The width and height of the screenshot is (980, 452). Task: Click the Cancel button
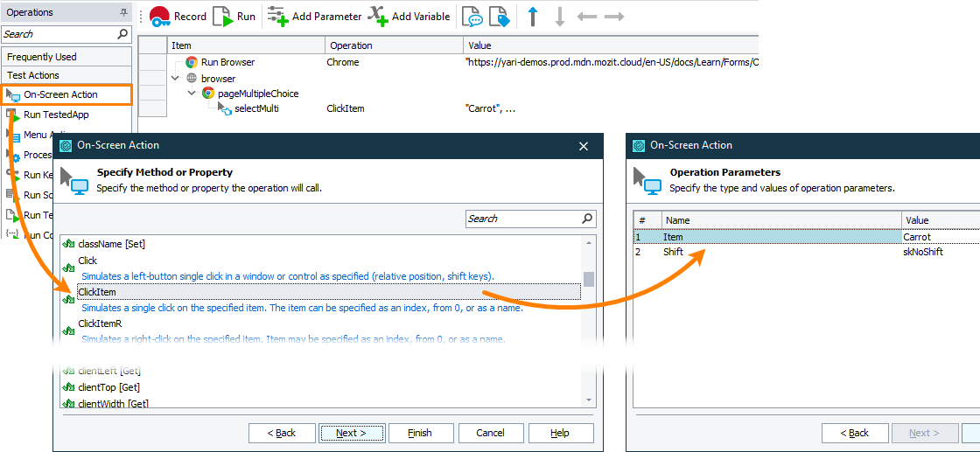point(490,433)
